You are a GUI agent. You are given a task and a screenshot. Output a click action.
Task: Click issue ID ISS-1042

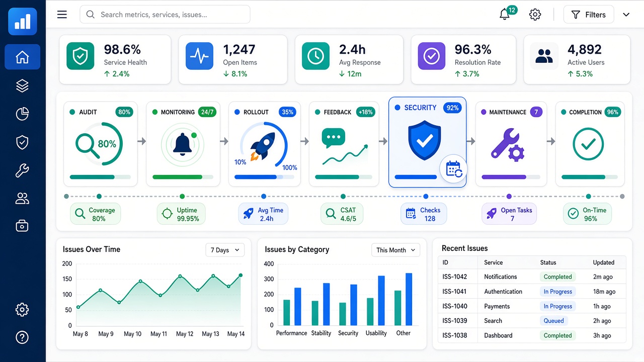[x=455, y=277]
